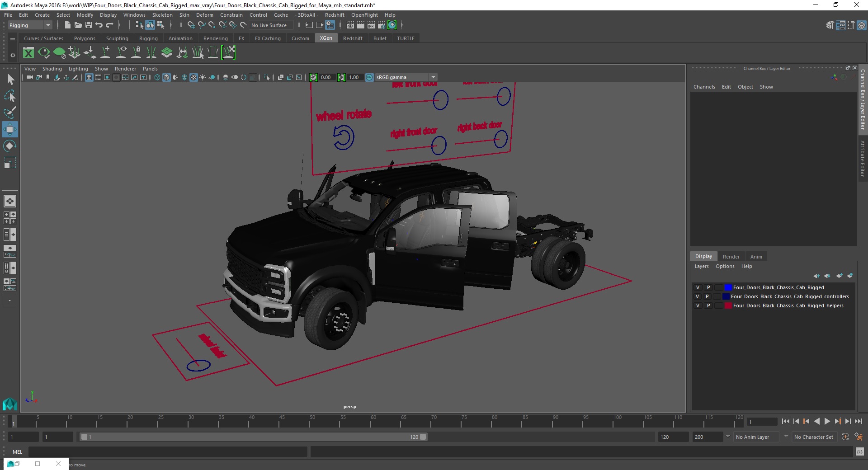Image resolution: width=868 pixels, height=470 pixels.
Task: Redo action via the right-curved arrow icon
Action: pos(109,25)
